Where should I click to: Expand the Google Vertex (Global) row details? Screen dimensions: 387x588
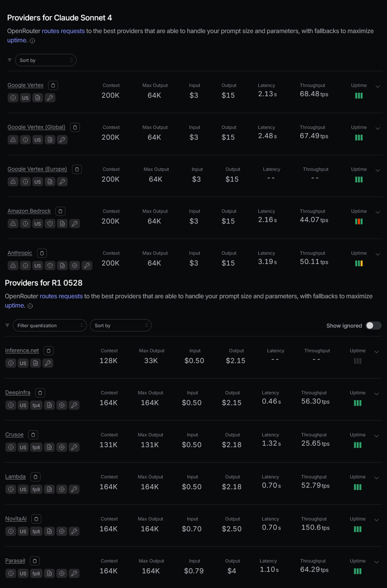[378, 129]
